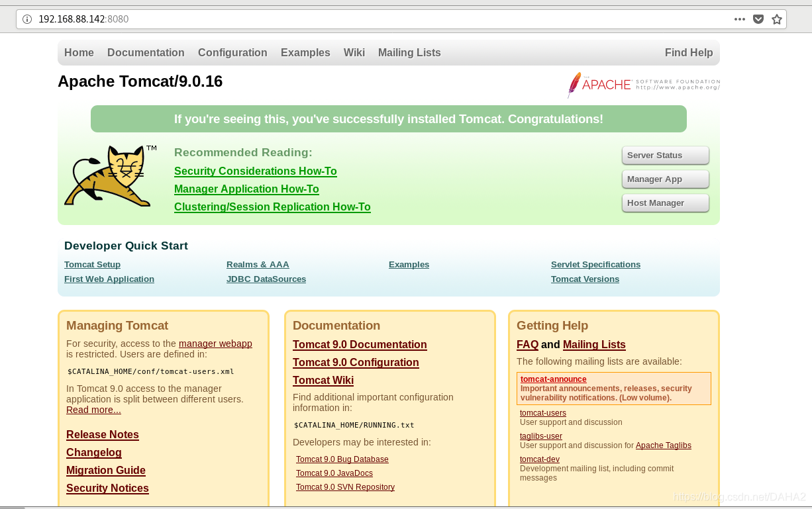Click Find Help in the navigation bar
Image resolution: width=812 pixels, height=509 pixels.
pyautogui.click(x=689, y=52)
